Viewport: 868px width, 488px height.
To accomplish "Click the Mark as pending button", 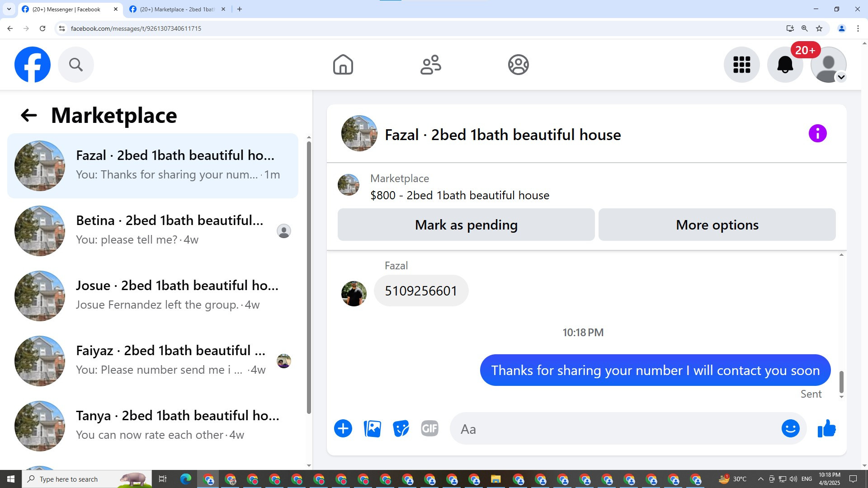I will click(x=466, y=225).
